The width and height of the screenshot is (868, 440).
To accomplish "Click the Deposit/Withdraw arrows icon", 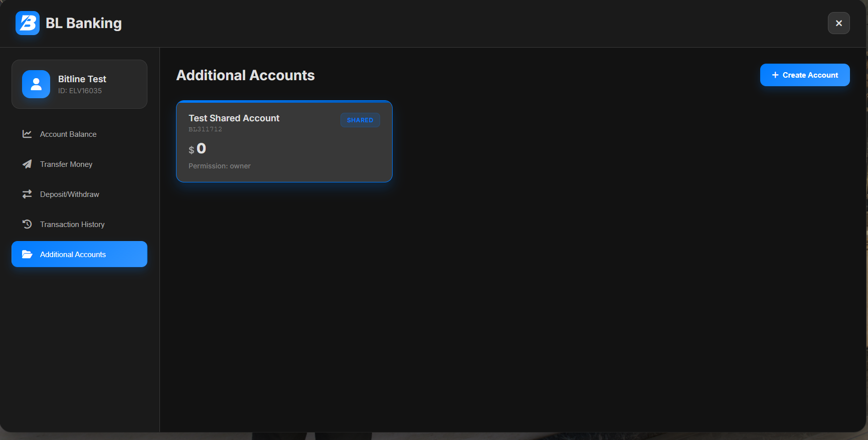I will pyautogui.click(x=27, y=194).
